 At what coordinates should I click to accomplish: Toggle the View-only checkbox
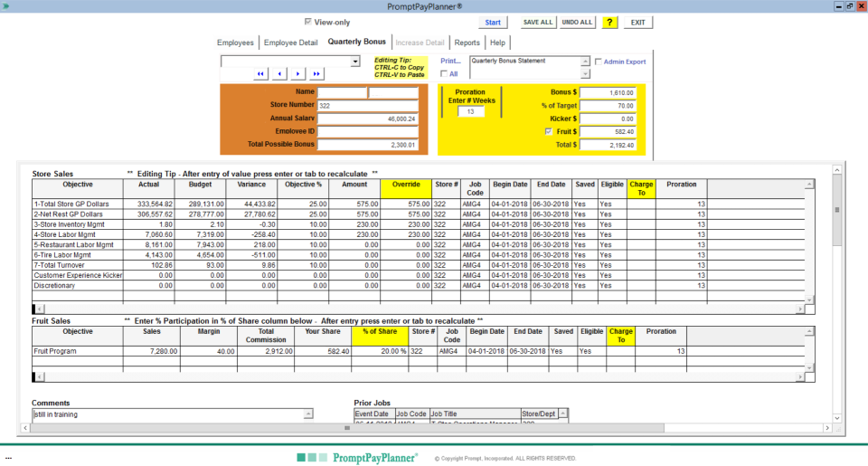(x=307, y=22)
